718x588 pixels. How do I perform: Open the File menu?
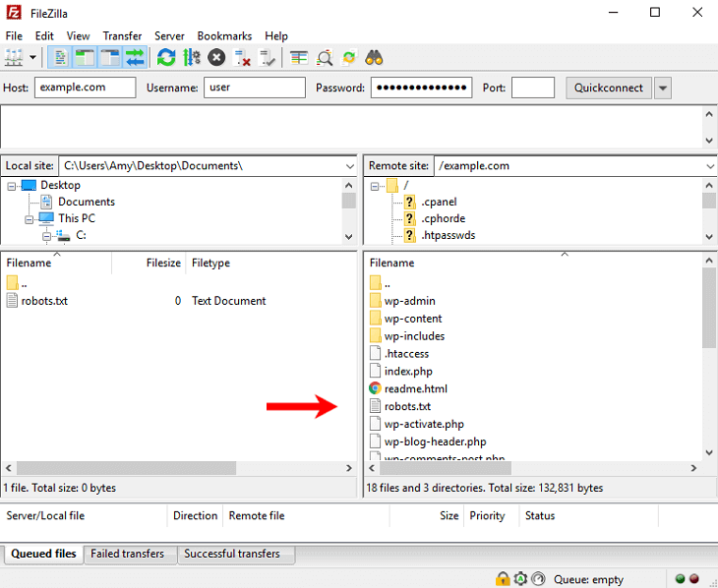[14, 35]
